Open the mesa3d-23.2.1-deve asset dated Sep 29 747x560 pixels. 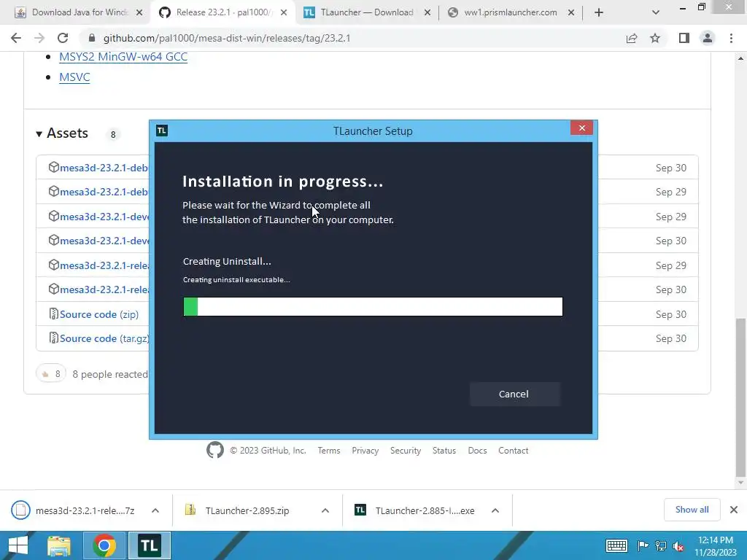point(104,217)
